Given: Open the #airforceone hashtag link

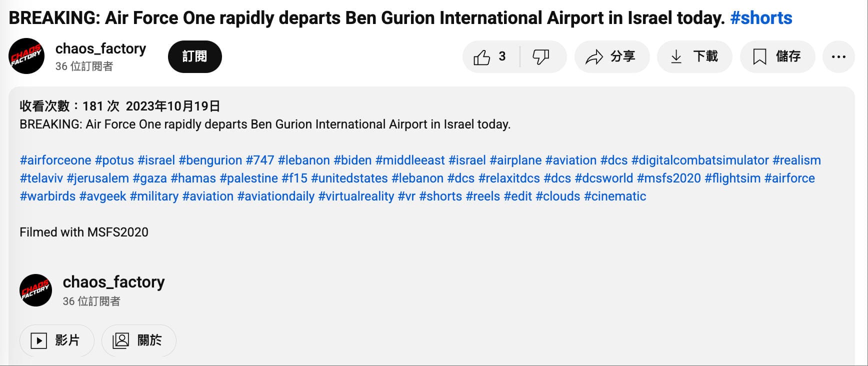Looking at the screenshot, I should click(x=55, y=160).
